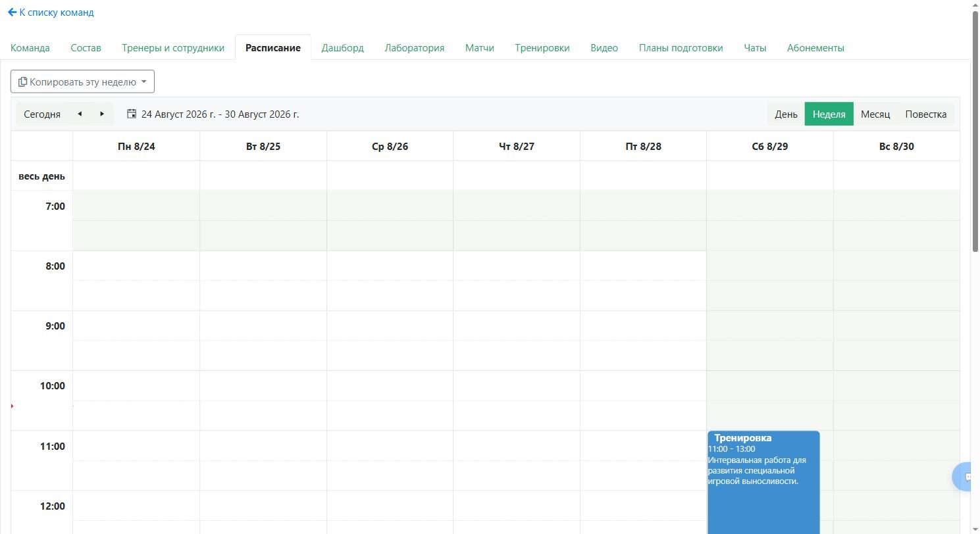Open the Абонементы tab
This screenshot has height=534, width=980.
815,47
